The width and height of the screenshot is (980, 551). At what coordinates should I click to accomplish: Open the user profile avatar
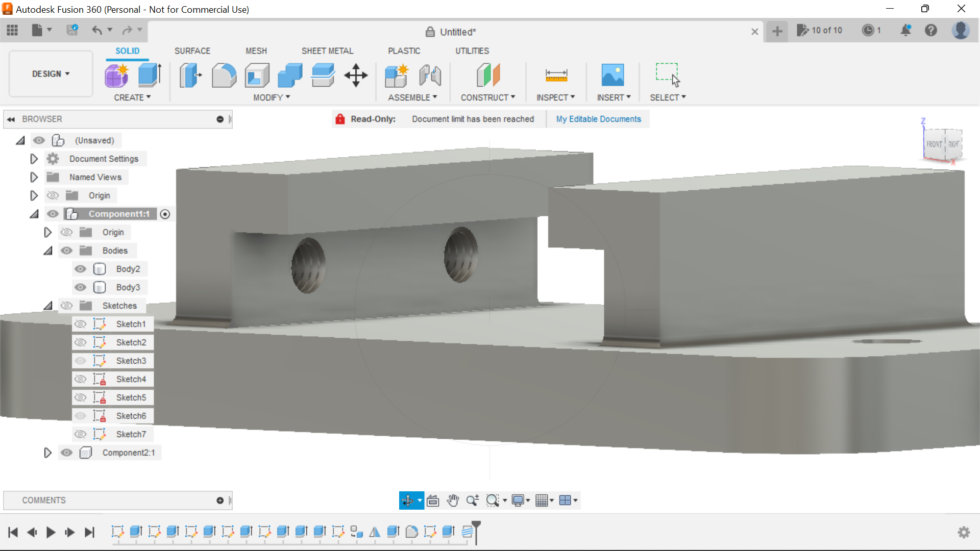[961, 31]
